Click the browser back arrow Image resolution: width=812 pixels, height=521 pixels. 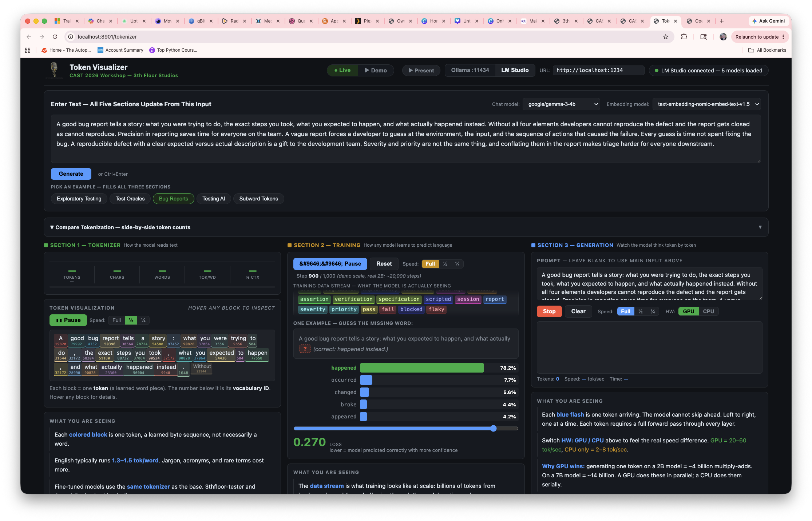click(29, 37)
